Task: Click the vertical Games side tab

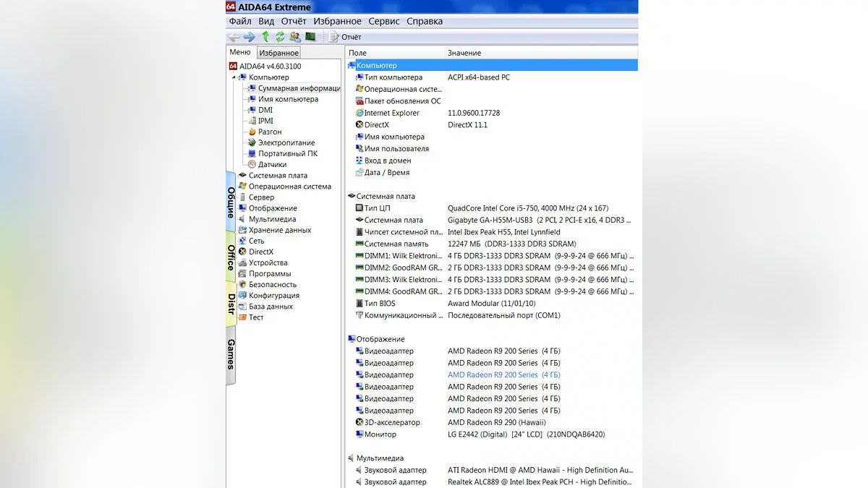Action: [x=231, y=354]
